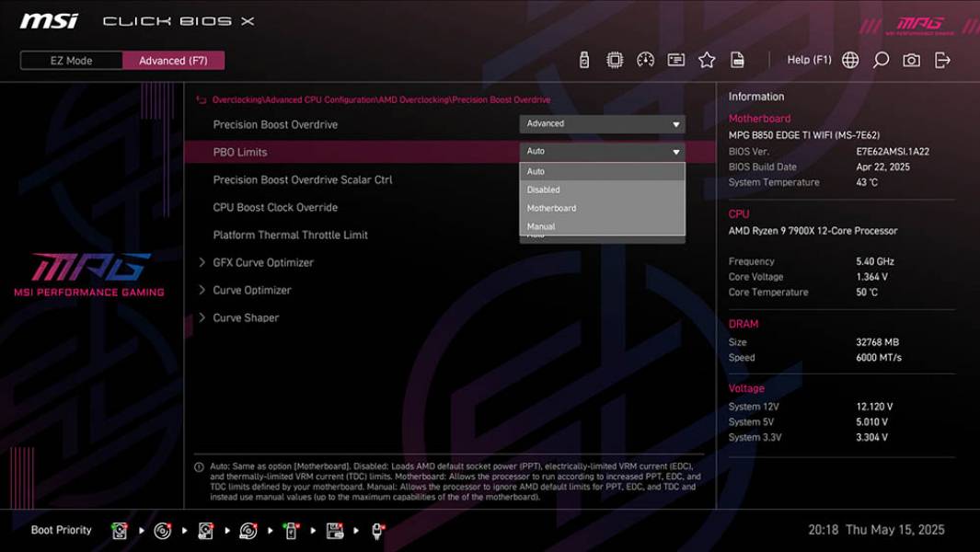This screenshot has height=552, width=980.
Task: Click DRAM size value 32768 MB
Action: pos(878,342)
